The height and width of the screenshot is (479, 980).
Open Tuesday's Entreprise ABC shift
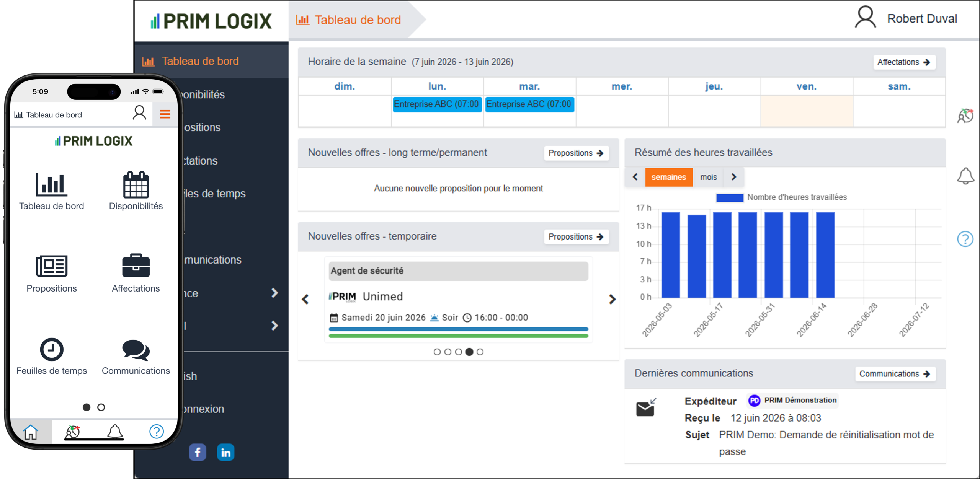529,104
